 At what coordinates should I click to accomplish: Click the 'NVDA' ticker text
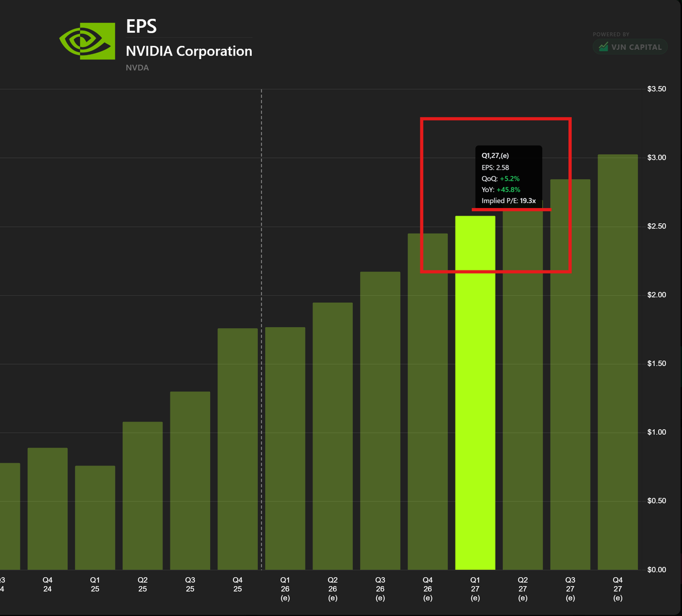pyautogui.click(x=137, y=68)
